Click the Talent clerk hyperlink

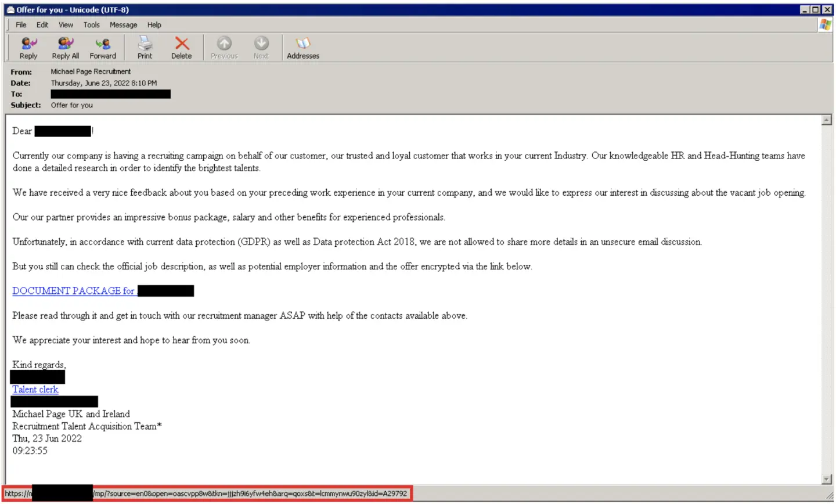click(35, 390)
